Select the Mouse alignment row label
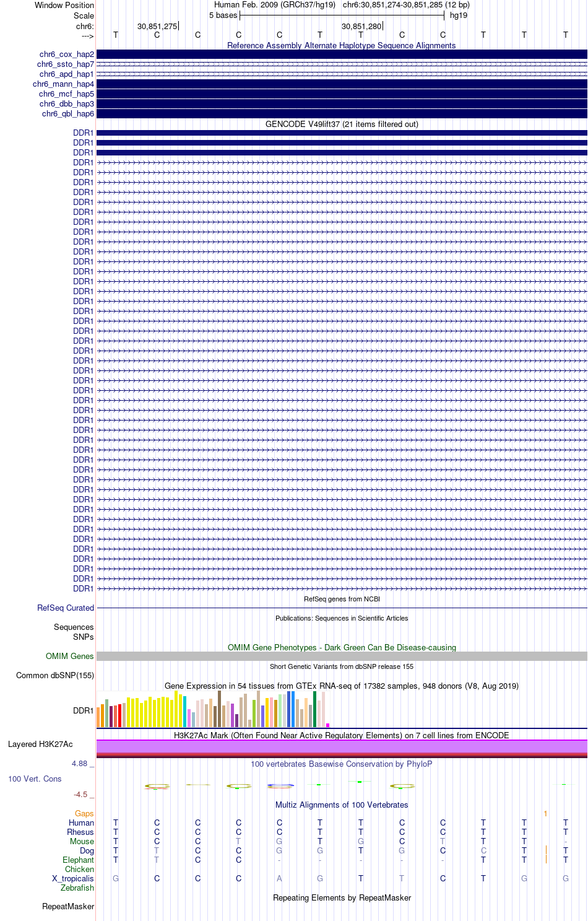The width and height of the screenshot is (588, 921). tap(82, 842)
